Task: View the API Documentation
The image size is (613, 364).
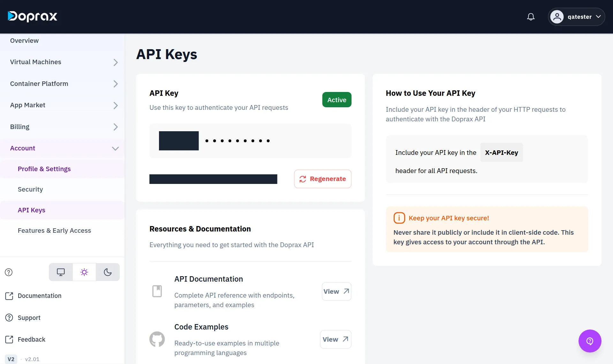Action: click(337, 292)
